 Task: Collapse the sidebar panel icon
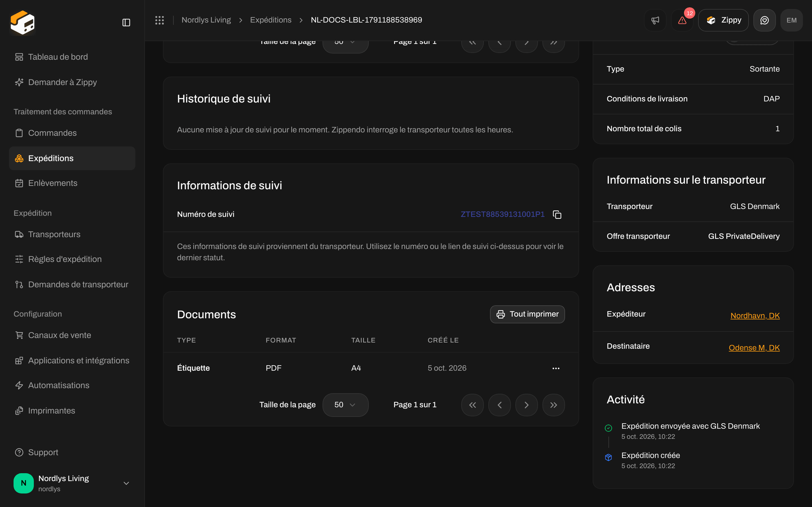pos(126,23)
